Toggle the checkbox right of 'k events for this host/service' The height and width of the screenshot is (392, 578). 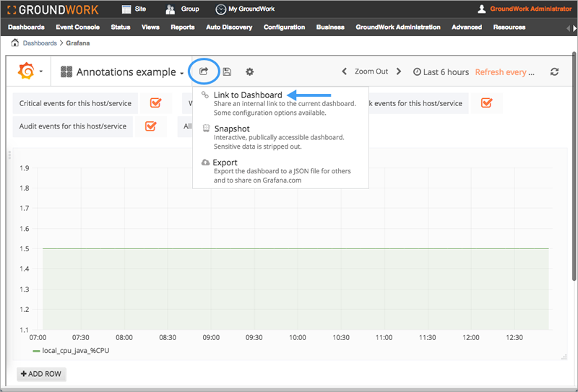pos(486,103)
